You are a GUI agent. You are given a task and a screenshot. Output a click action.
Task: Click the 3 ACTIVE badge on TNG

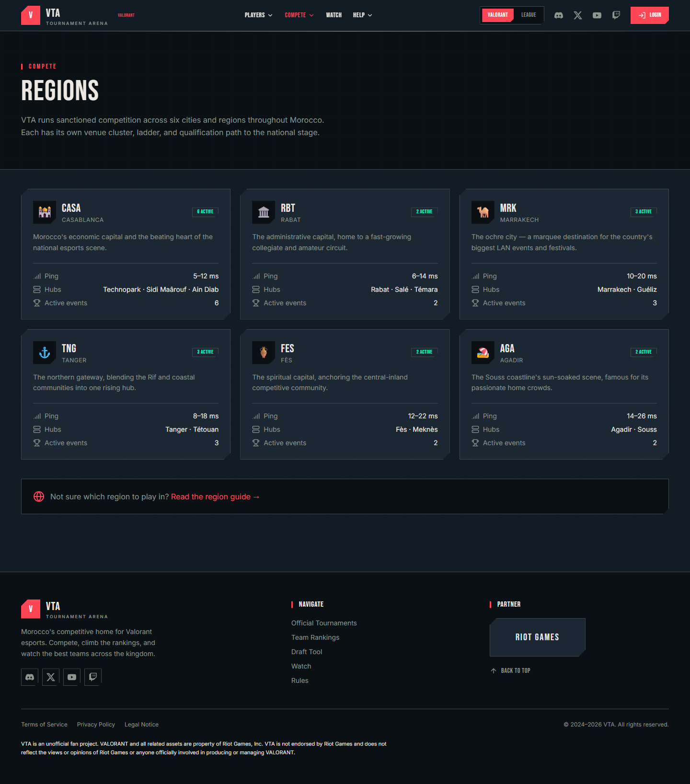pos(205,352)
